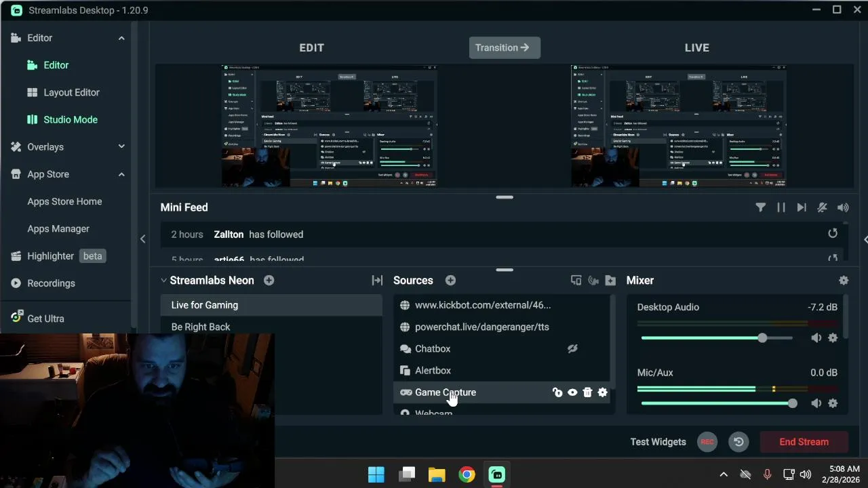This screenshot has width=868, height=488.
Task: Expand the Overlays sidebar section
Action: pos(121,146)
